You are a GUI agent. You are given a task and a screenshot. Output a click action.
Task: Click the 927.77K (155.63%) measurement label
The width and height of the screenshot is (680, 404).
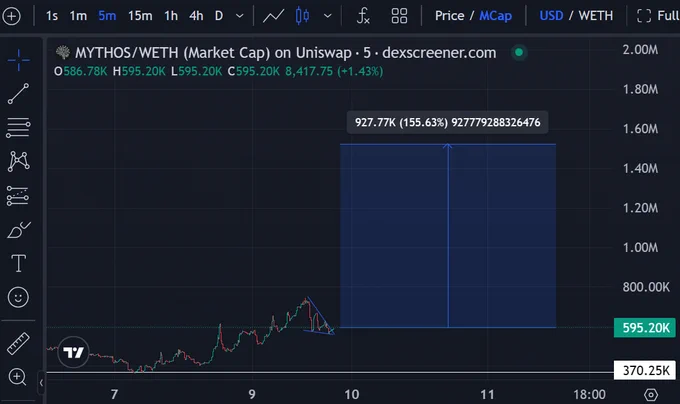448,122
